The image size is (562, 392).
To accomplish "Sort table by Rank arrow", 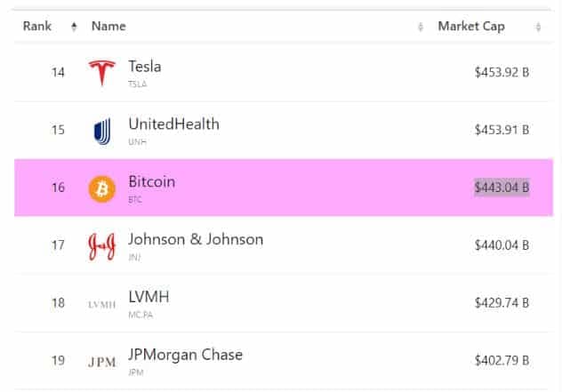I will (x=74, y=27).
